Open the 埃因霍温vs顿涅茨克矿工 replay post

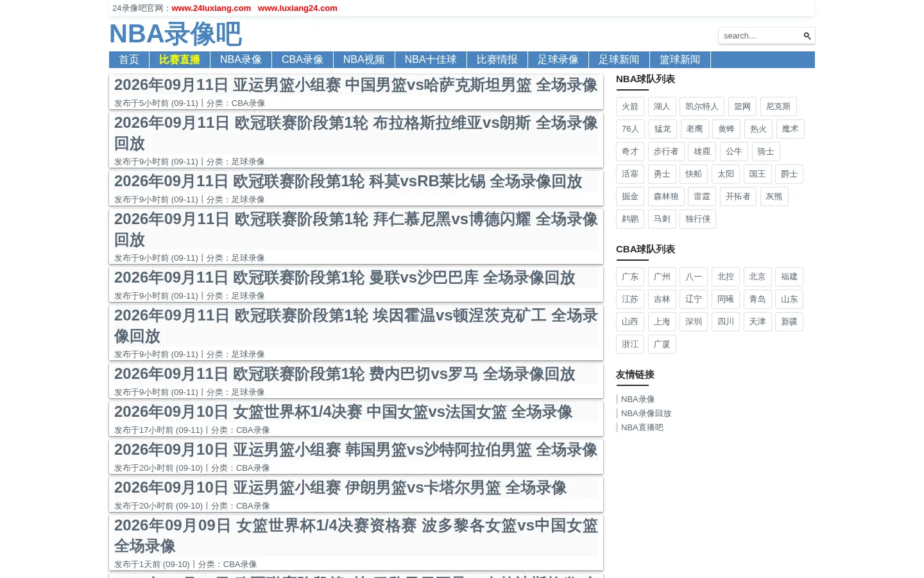[x=355, y=326]
